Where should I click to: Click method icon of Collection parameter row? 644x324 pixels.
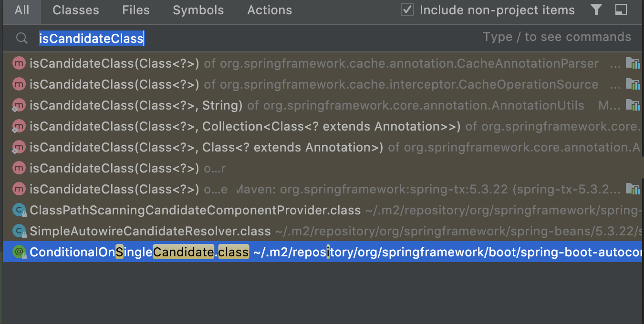(19, 126)
